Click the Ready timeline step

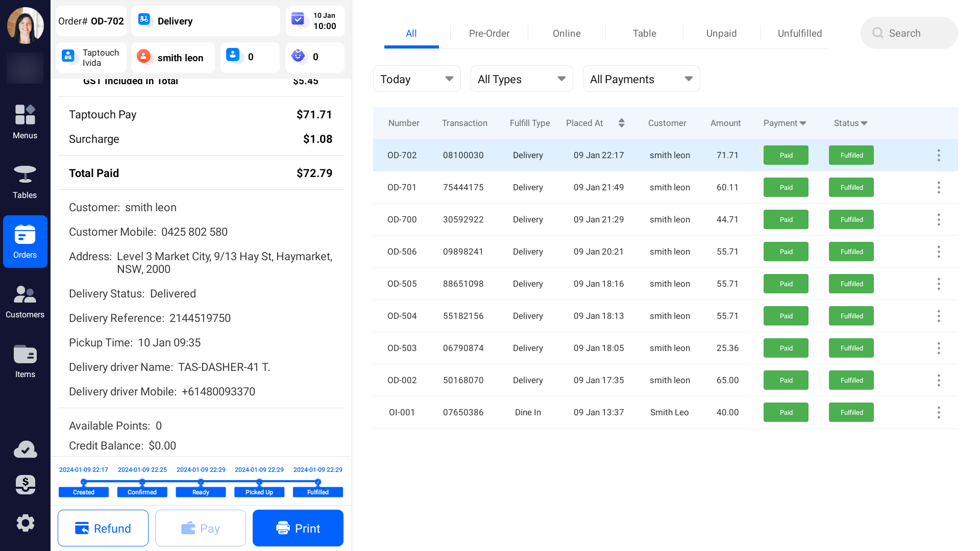tap(201, 492)
